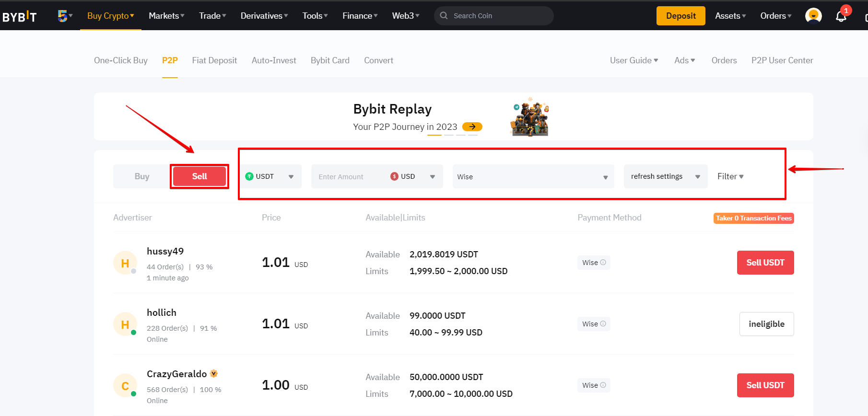Click the Payment Method column header

click(610, 218)
